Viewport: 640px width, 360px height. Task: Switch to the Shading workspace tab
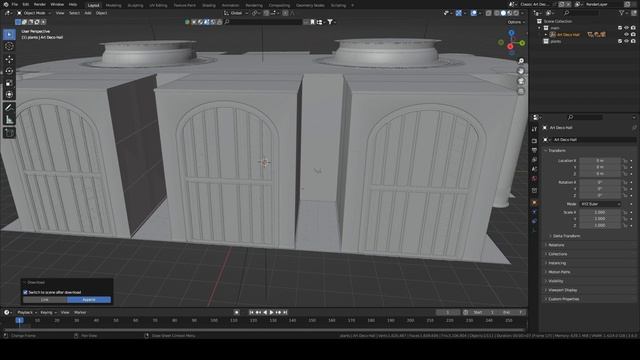coord(209,5)
